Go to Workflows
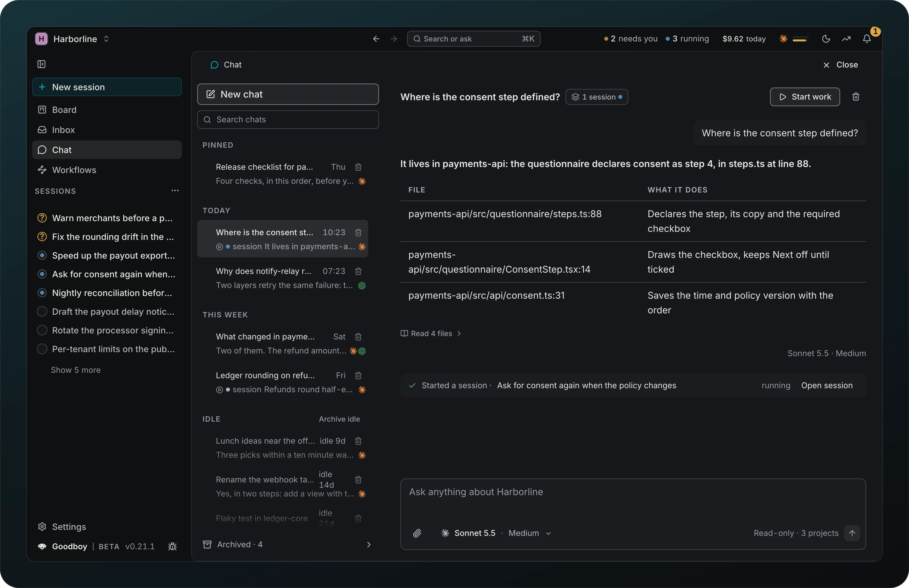Viewport: 909px width, 588px height. 107,170
